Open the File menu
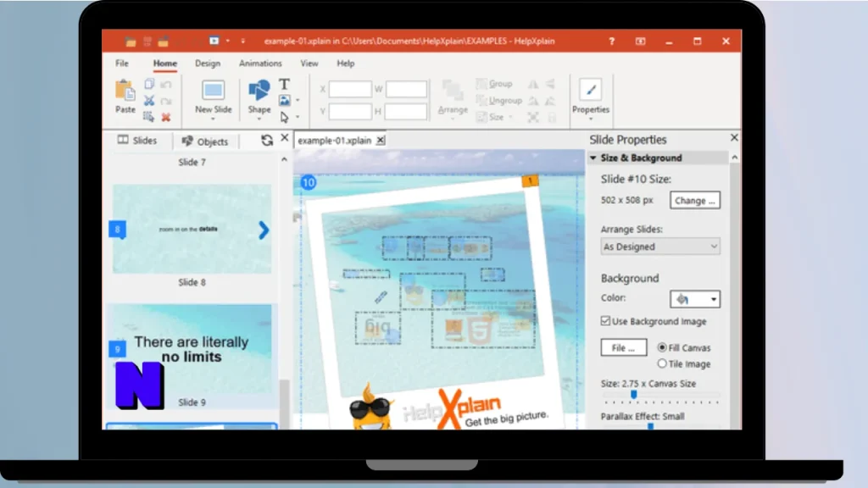 coord(122,63)
